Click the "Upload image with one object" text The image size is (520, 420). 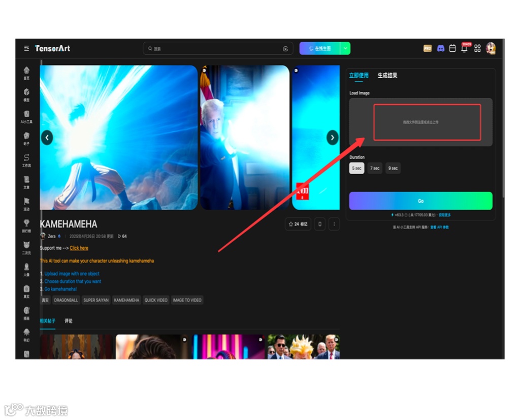(72, 274)
